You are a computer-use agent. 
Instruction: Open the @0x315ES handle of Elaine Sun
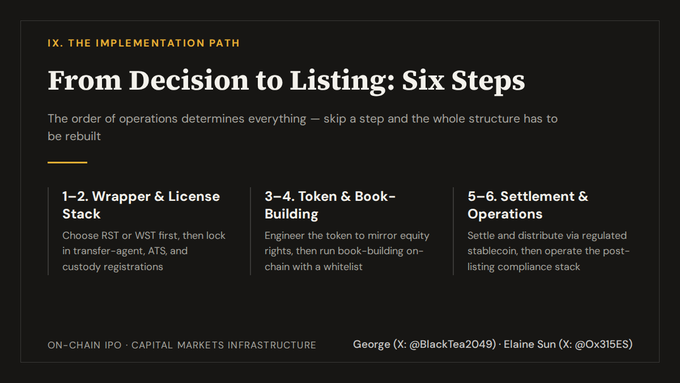pos(602,344)
